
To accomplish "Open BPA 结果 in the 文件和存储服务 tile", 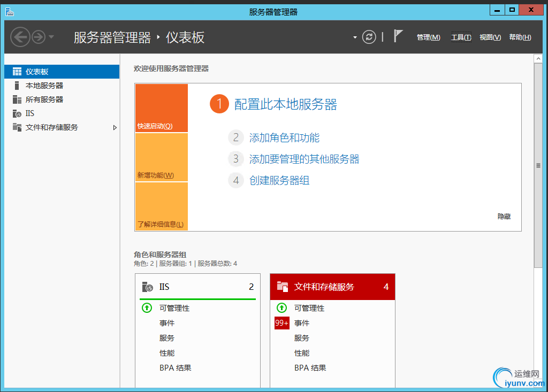I will pos(310,368).
